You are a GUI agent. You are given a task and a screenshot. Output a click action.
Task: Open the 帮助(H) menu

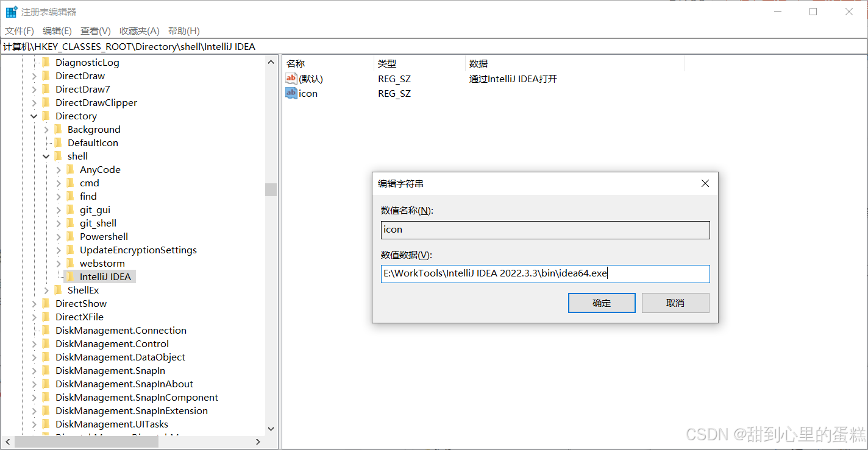point(183,30)
